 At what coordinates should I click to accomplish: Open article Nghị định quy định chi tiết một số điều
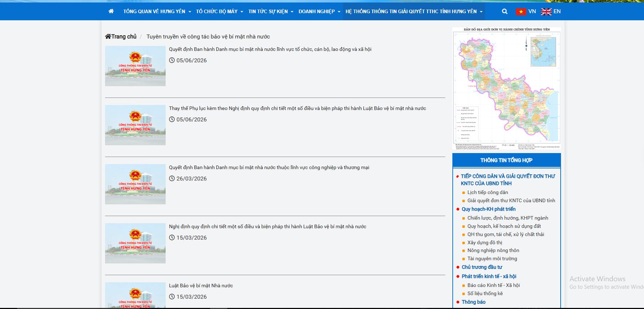click(268, 226)
